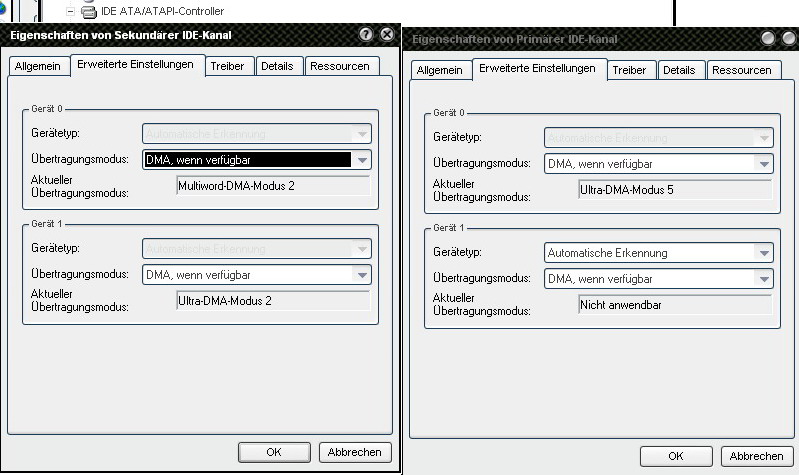Open the Ressourcen tab in the Sekundärer IDE-Kanal dialog
The height and width of the screenshot is (475, 799).
coord(342,66)
